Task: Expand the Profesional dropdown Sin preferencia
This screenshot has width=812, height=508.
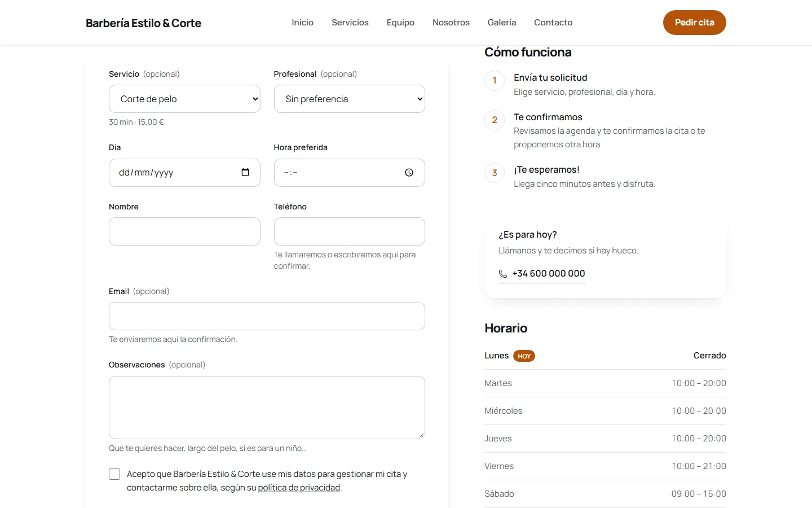Action: tap(350, 99)
